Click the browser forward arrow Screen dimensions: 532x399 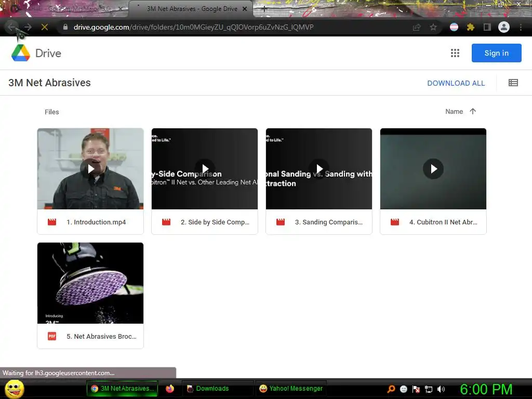[x=28, y=27]
